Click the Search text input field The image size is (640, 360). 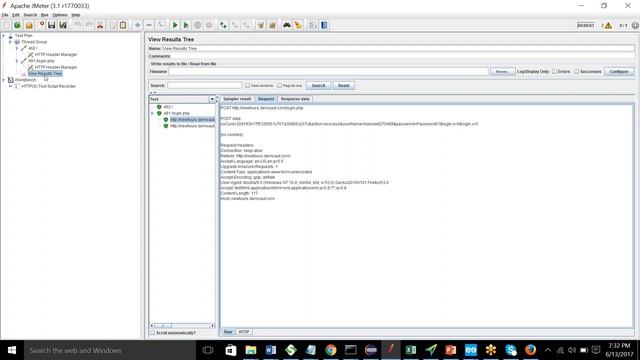[x=204, y=85]
